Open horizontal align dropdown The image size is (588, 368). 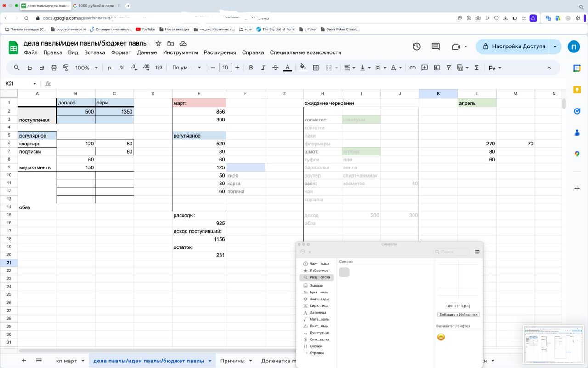pos(350,68)
